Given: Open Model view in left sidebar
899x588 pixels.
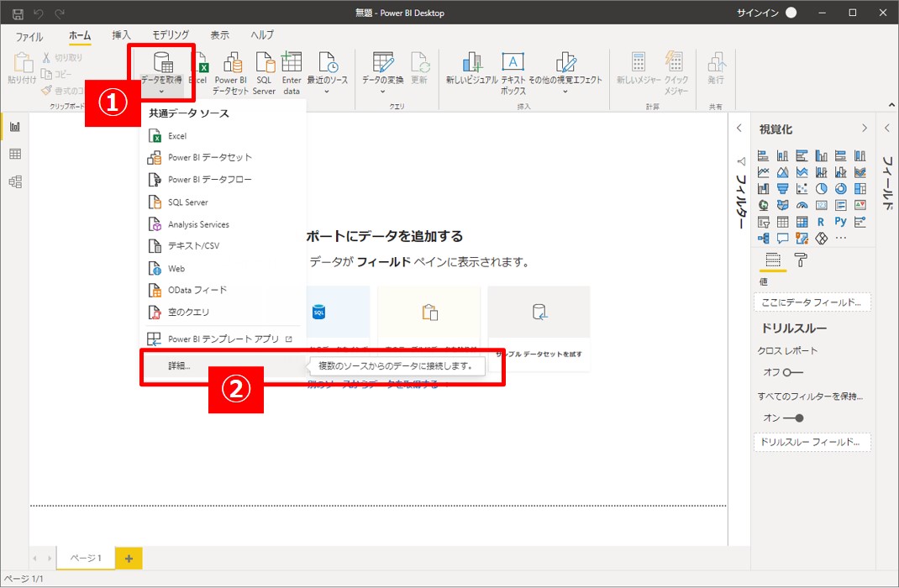Looking at the screenshot, I should 14,181.
